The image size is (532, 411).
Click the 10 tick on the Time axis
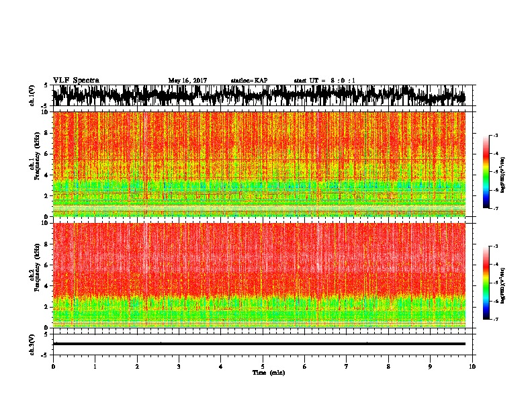click(472, 367)
